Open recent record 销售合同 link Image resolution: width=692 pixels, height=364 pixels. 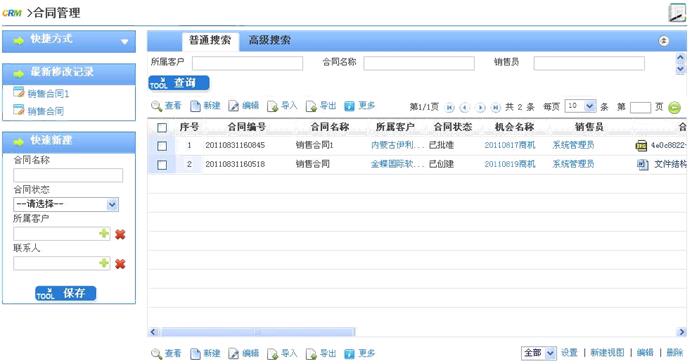(46, 111)
